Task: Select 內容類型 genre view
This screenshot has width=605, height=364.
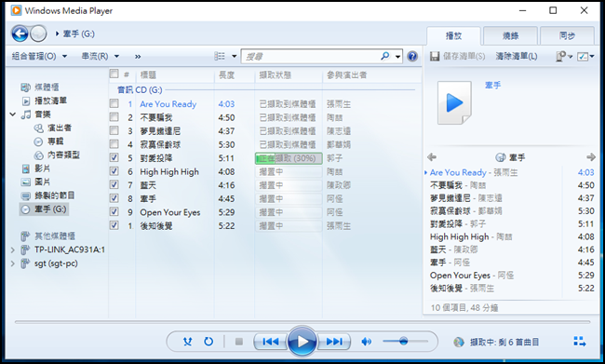Action: click(x=57, y=155)
